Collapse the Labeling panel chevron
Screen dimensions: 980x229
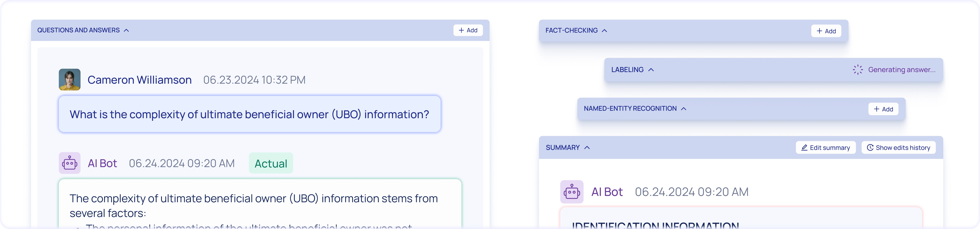(x=651, y=70)
